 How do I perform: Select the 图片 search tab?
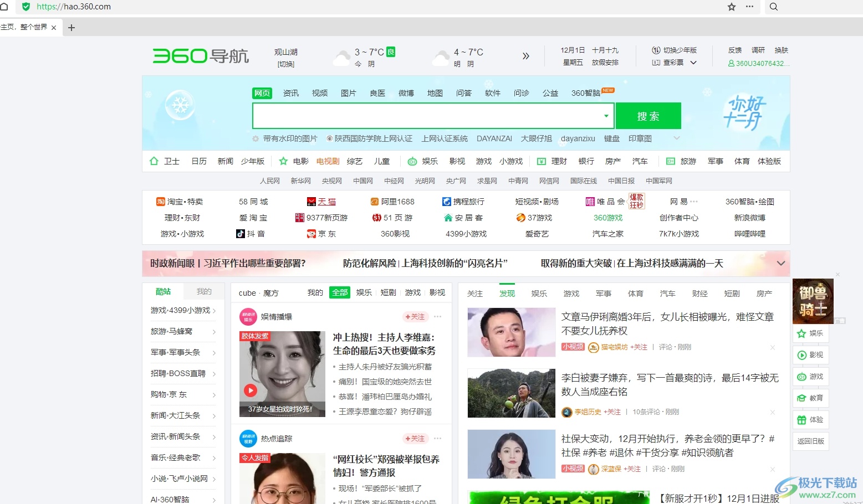coord(349,93)
